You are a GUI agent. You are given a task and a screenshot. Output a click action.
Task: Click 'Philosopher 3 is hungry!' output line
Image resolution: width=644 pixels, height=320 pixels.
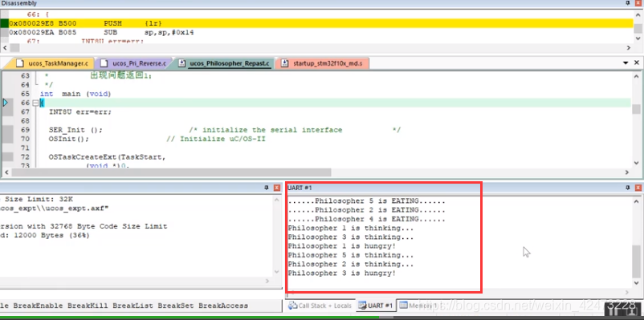pos(342,273)
